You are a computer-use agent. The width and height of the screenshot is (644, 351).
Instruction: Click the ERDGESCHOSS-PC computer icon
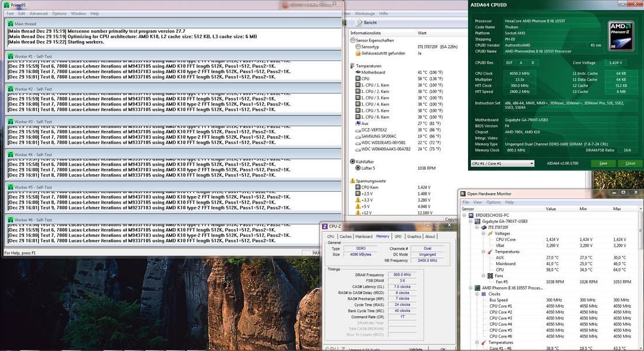coord(470,215)
